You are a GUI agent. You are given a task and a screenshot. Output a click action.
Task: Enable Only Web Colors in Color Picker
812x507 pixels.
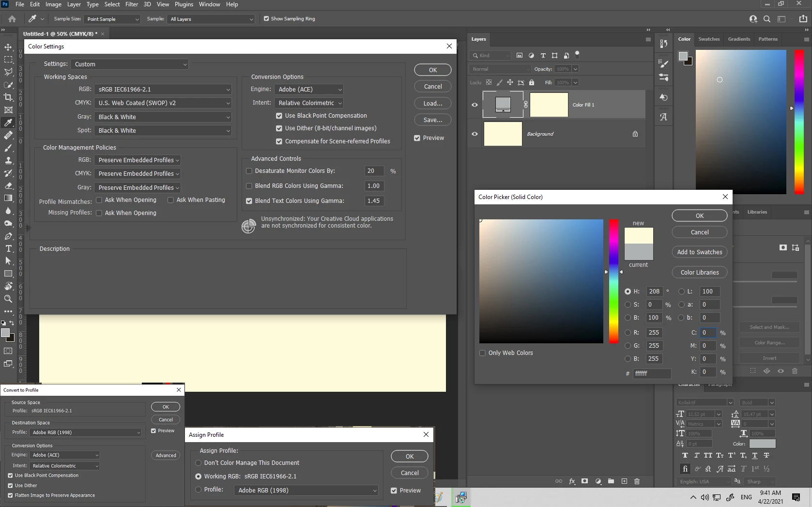(482, 353)
